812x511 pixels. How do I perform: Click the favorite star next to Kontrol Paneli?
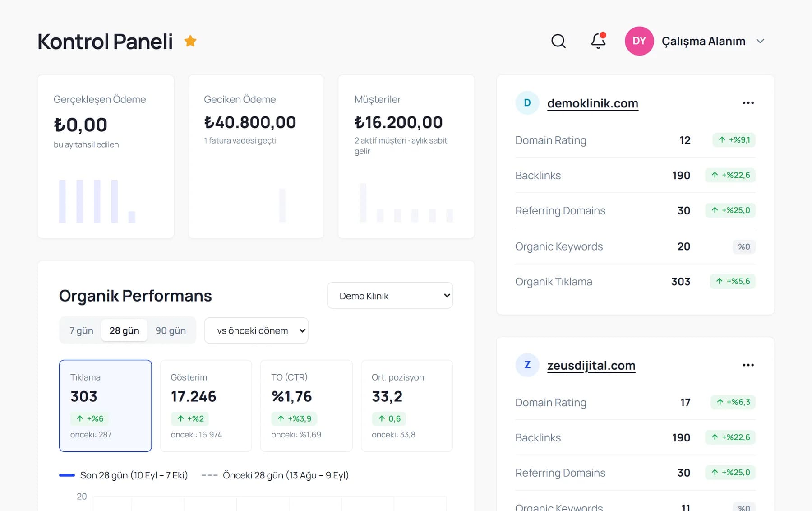pos(190,41)
